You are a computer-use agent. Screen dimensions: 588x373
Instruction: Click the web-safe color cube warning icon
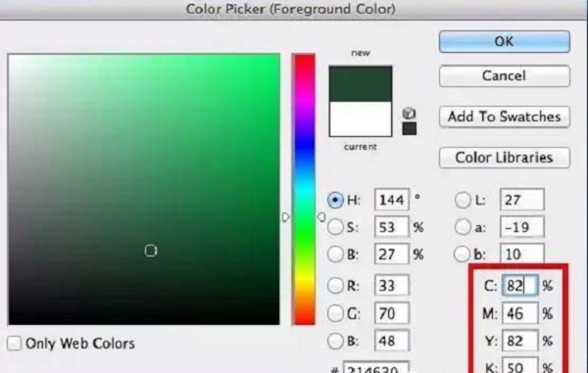(x=409, y=113)
